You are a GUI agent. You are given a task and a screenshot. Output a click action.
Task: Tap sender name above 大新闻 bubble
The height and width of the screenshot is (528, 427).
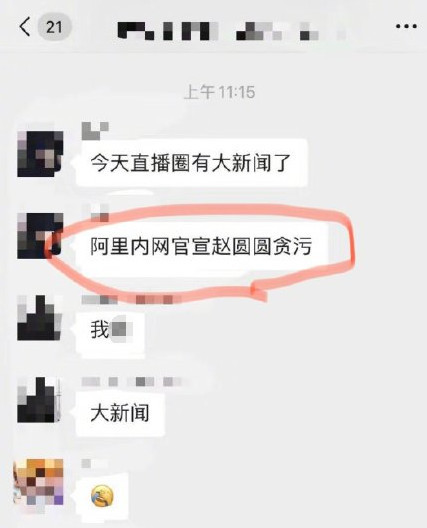click(x=132, y=382)
